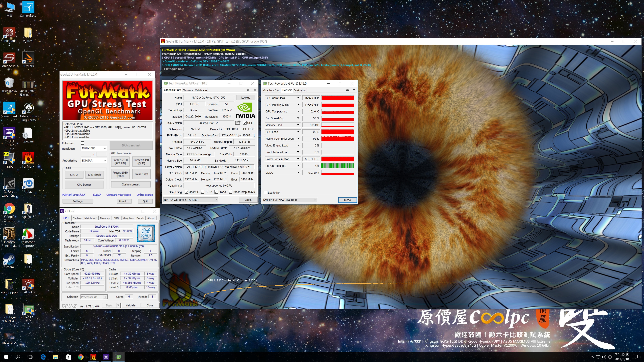This screenshot has height=362, width=644.
Task: Expand the PerfCap Reason sensor dropdown
Action: click(298, 166)
